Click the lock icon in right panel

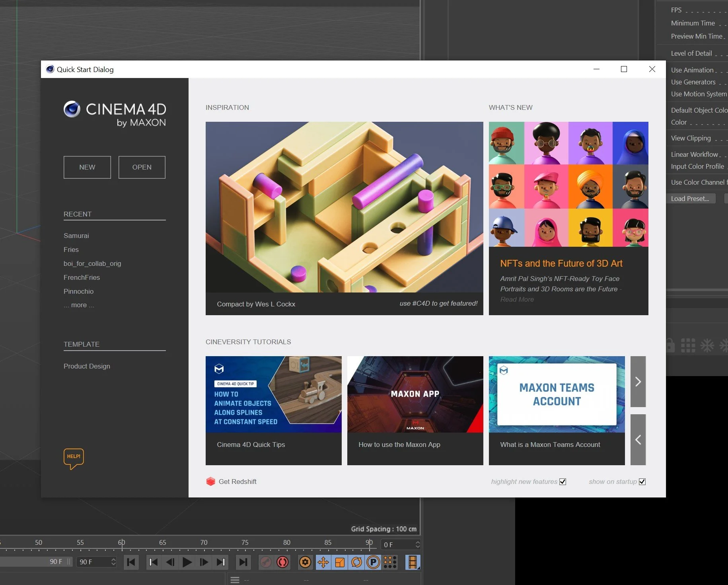pos(670,345)
